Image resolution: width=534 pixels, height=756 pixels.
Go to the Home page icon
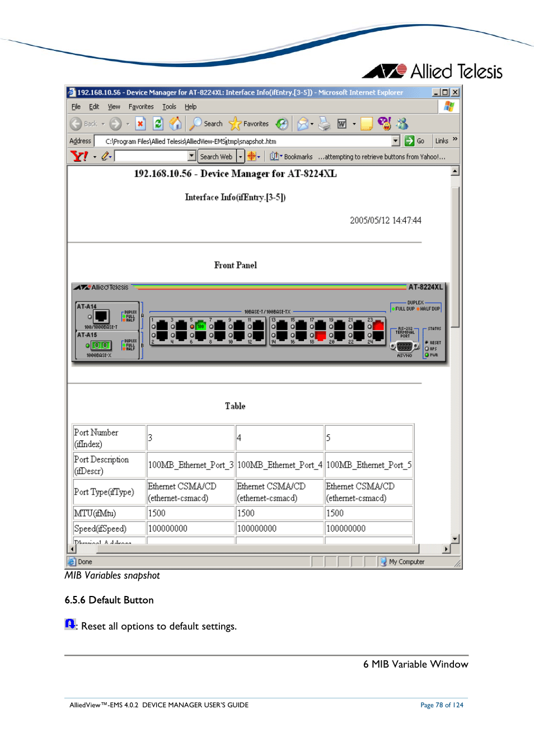pyautogui.click(x=175, y=124)
